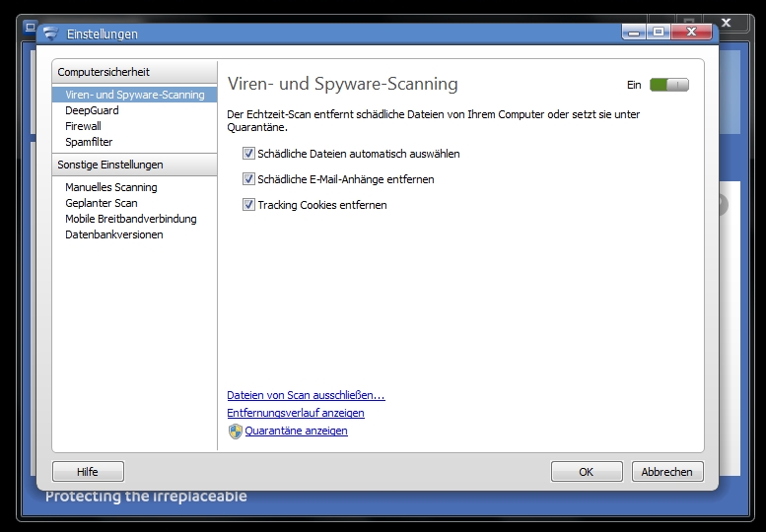This screenshot has height=532, width=766.
Task: Open the Spamfilter settings page
Action: (89, 142)
